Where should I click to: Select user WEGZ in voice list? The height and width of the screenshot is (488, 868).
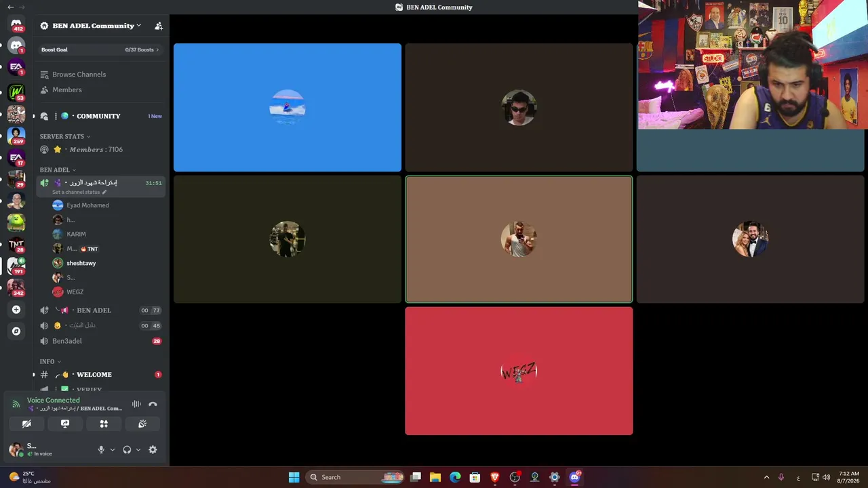[x=107, y=292]
